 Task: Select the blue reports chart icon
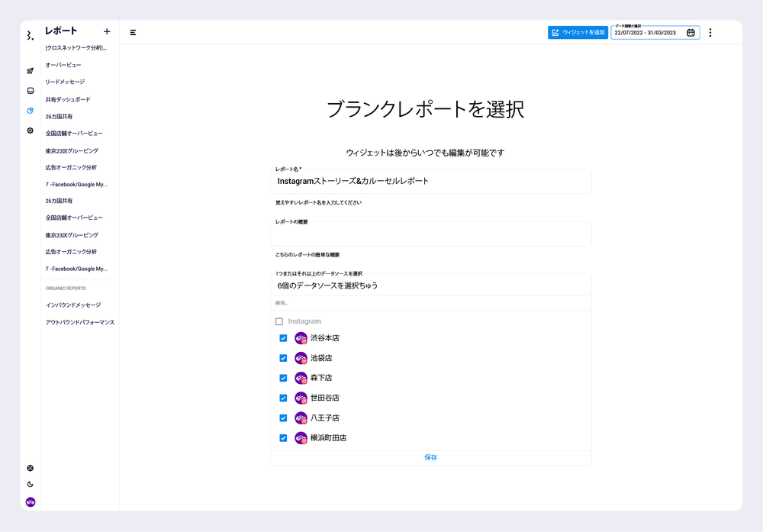[x=31, y=111]
